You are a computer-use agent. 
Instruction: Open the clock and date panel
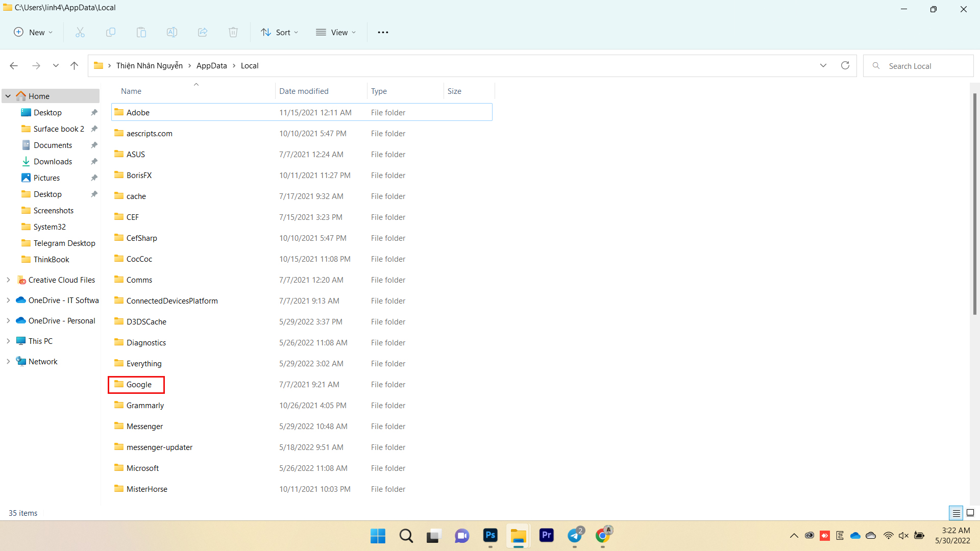(x=952, y=536)
